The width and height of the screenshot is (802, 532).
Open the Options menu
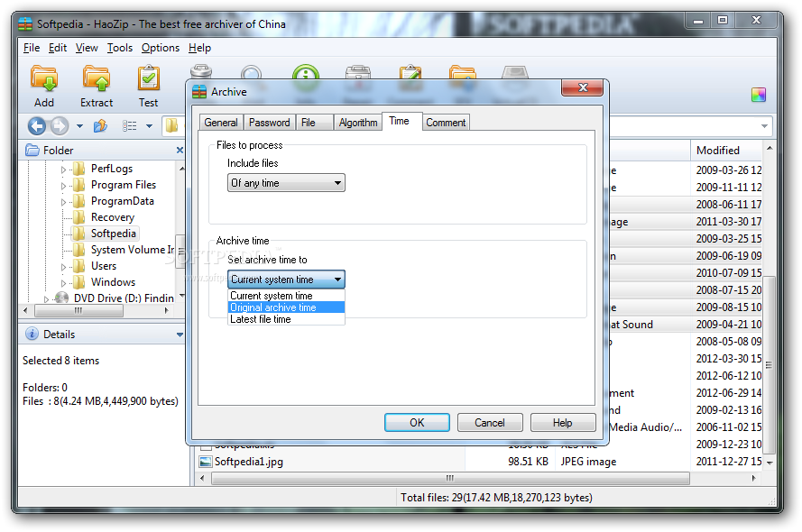tap(160, 48)
